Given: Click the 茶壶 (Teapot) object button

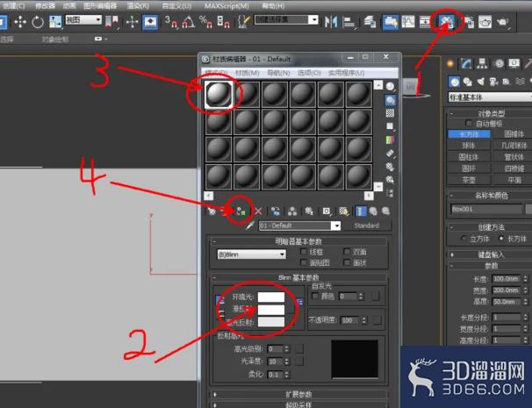Looking at the screenshot, I should click(469, 180).
